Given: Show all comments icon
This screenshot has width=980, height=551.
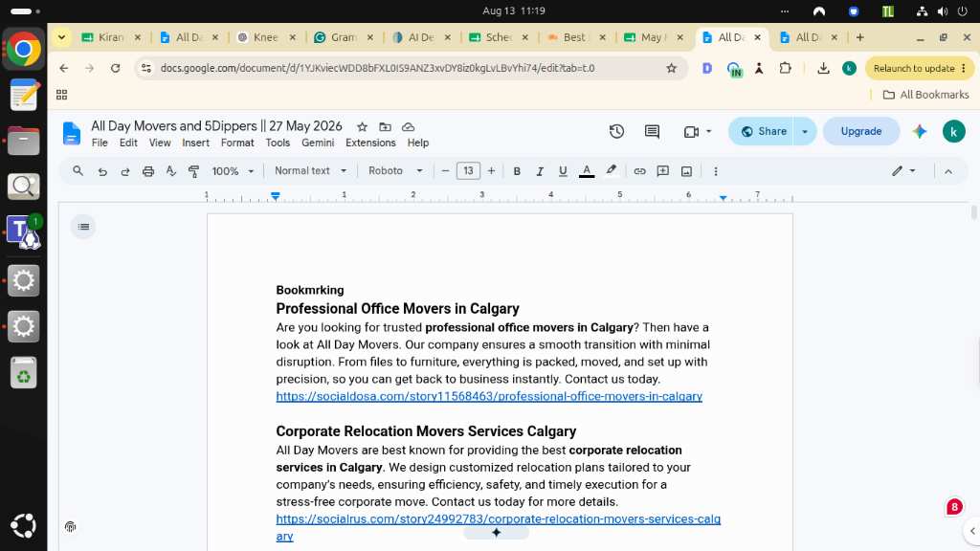Looking at the screenshot, I should [x=652, y=131].
